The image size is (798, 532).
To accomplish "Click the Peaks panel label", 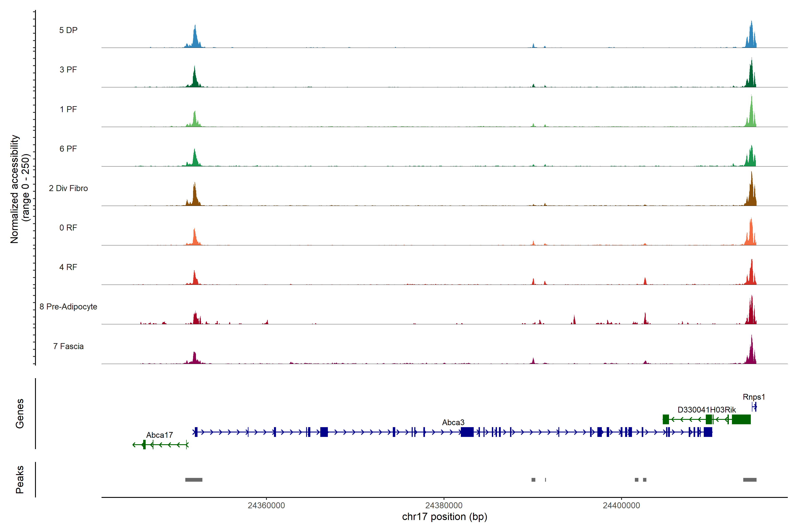I will click(x=20, y=479).
